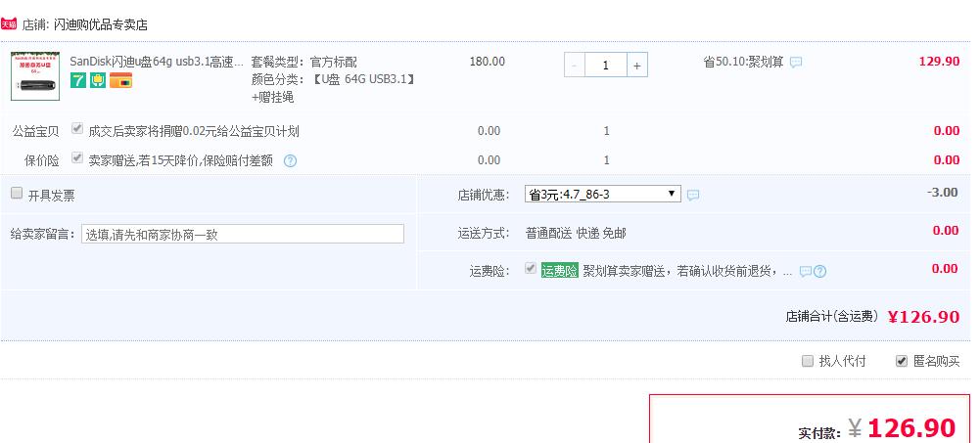Click 卖家赠送,若15天降价 insurance text
Viewport: 980px width, 443px height.
click(x=180, y=160)
